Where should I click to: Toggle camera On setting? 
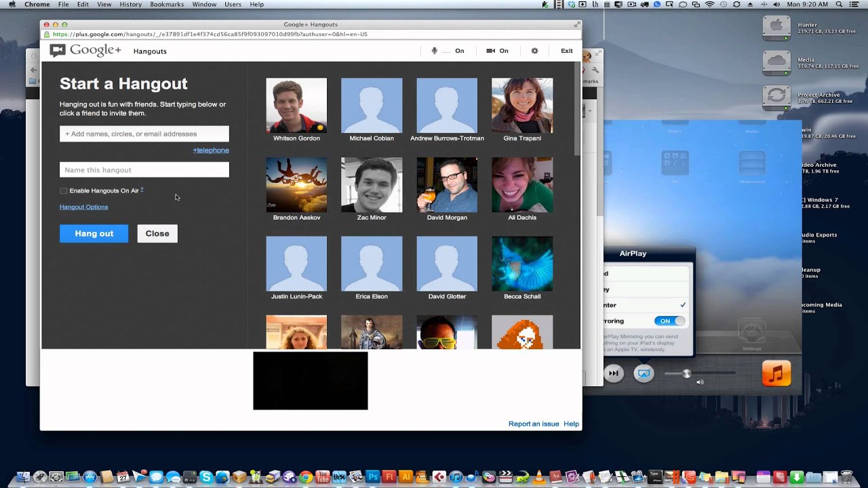click(x=503, y=51)
